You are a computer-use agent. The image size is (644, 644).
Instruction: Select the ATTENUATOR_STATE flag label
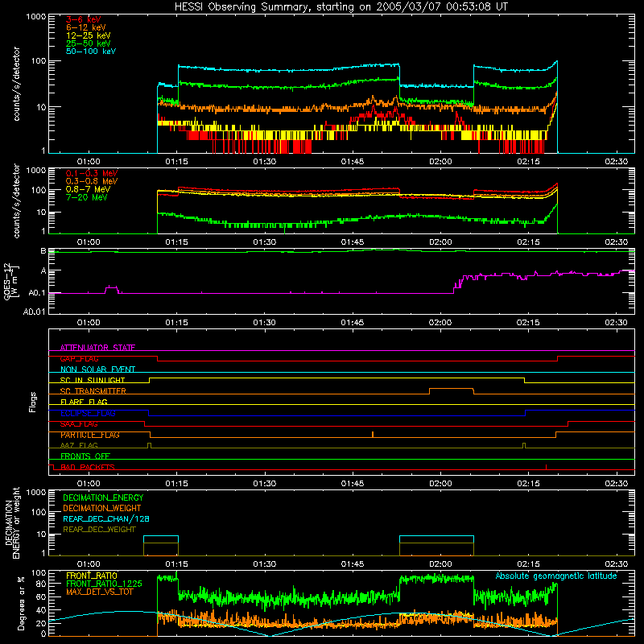pyautogui.click(x=97, y=348)
